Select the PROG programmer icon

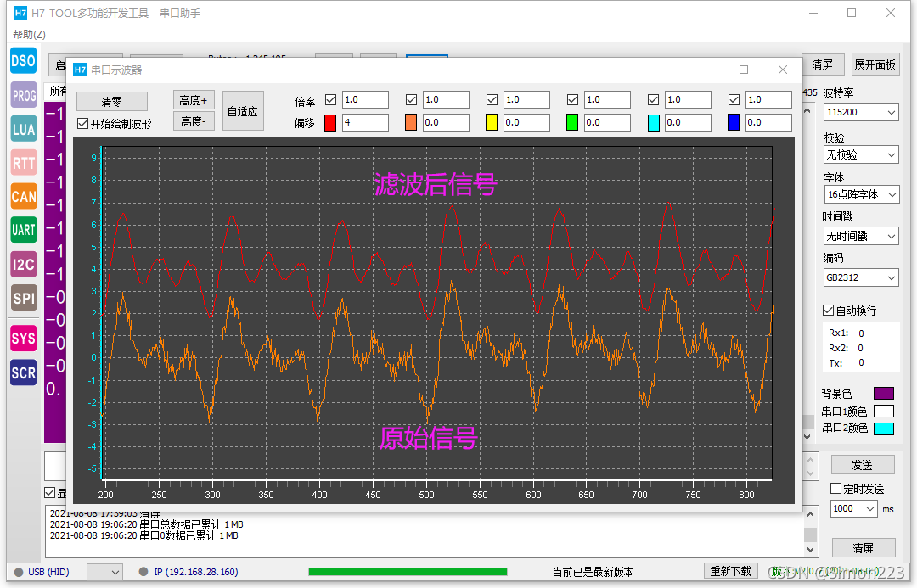[24, 95]
